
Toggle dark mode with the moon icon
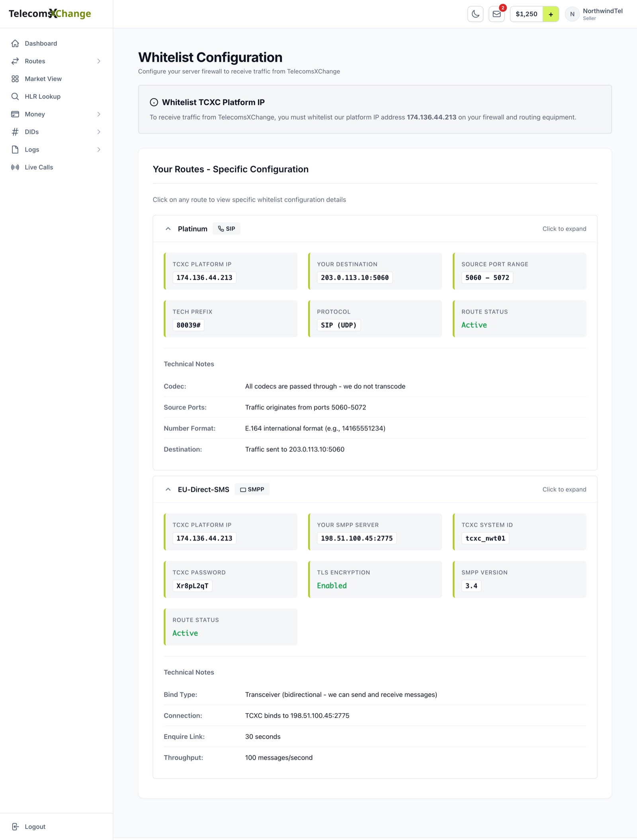pos(475,14)
